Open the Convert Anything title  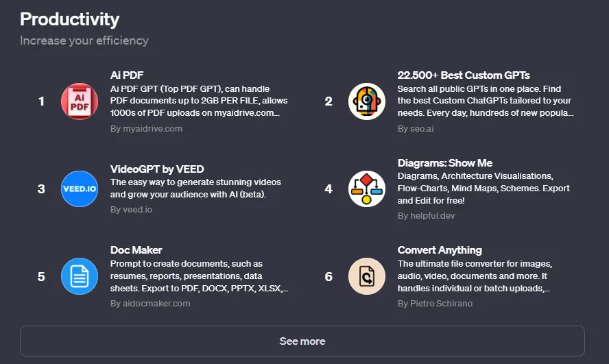pos(440,250)
